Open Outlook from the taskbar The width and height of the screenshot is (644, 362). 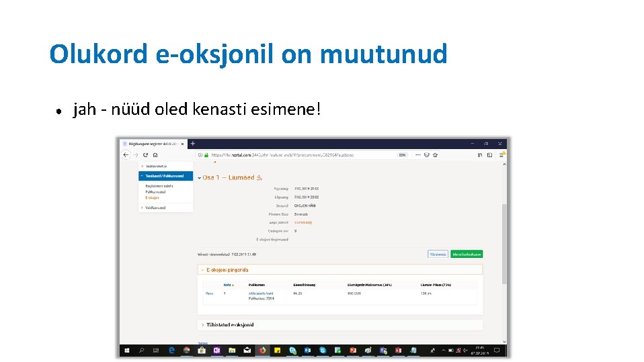tap(308, 350)
